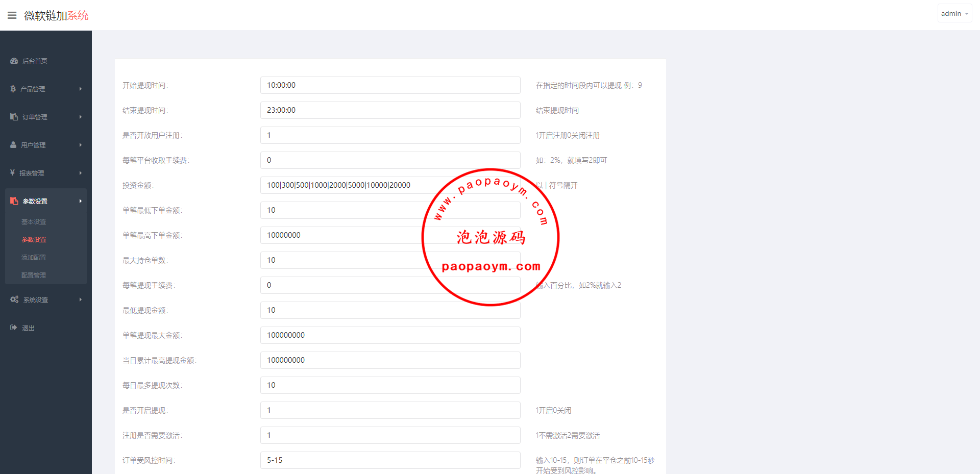Focus the 最大持仓单数 input
The image size is (980, 474).
coord(390,260)
